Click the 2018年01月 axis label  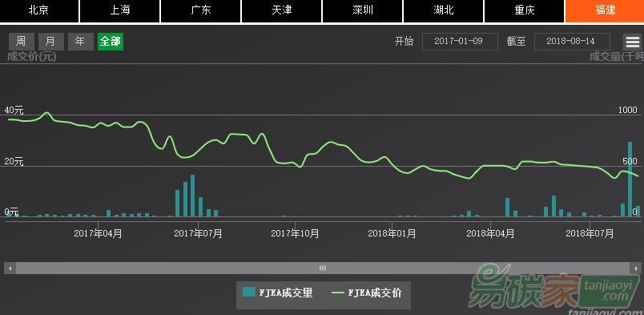(392, 233)
